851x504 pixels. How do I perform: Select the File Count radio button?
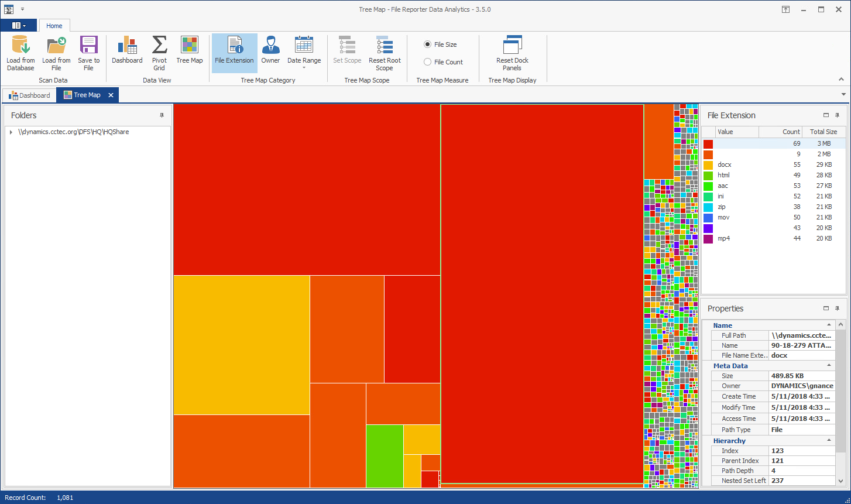(428, 62)
